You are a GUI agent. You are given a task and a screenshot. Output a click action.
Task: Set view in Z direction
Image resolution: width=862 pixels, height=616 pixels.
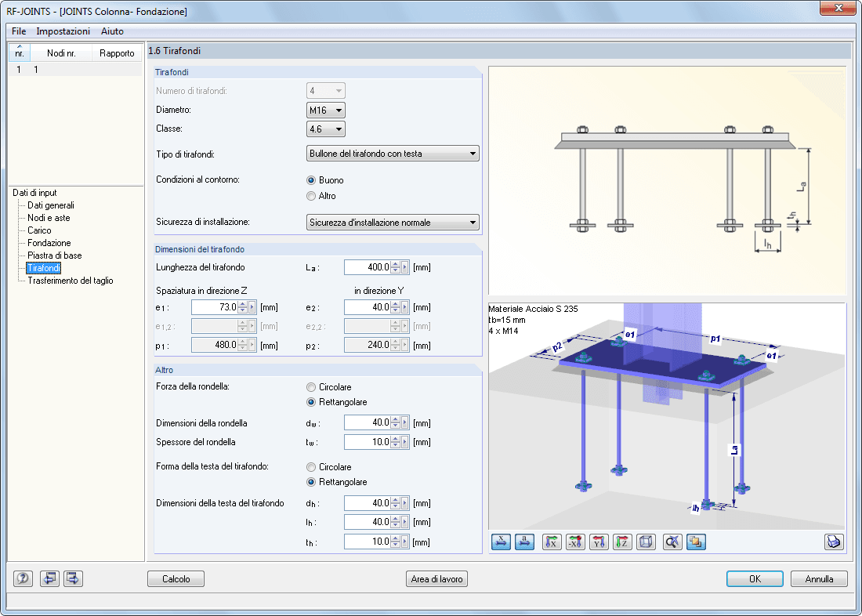coord(623,542)
